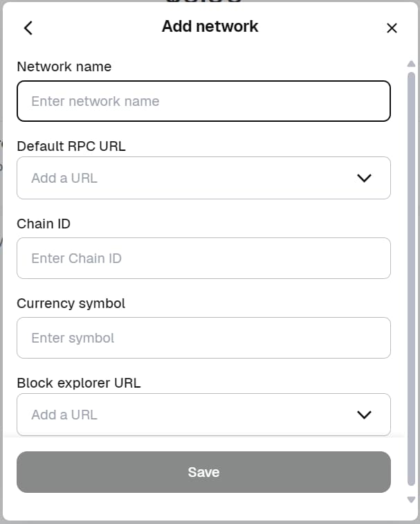Close the Add network dialog
This screenshot has width=420, height=524.
coord(392,28)
